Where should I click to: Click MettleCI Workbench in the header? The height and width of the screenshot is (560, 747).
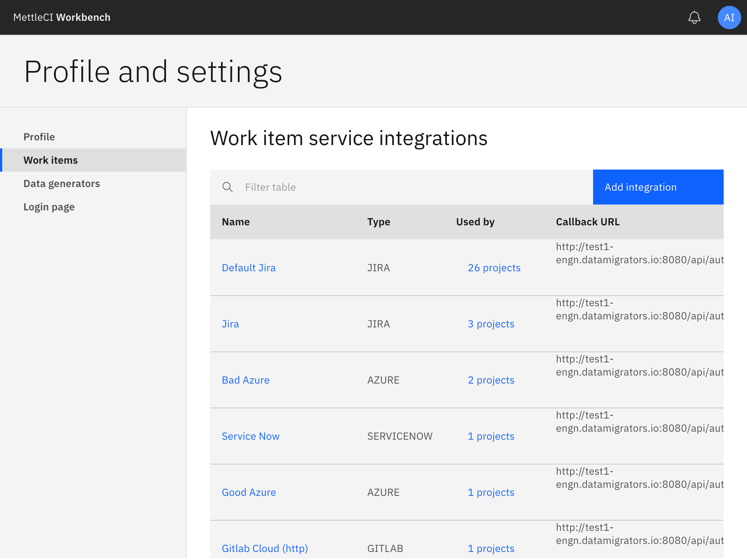[x=62, y=17]
